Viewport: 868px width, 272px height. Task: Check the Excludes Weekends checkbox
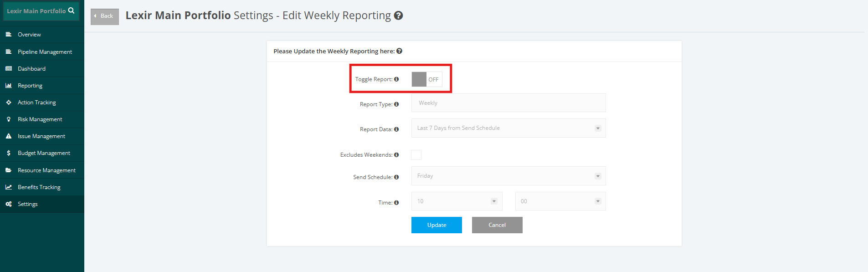pyautogui.click(x=416, y=155)
